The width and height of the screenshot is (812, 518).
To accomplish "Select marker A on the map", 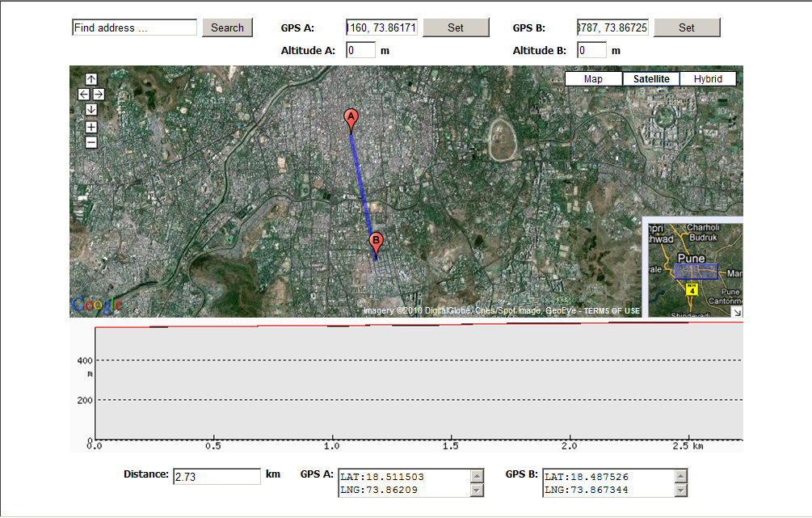I will 351,120.
